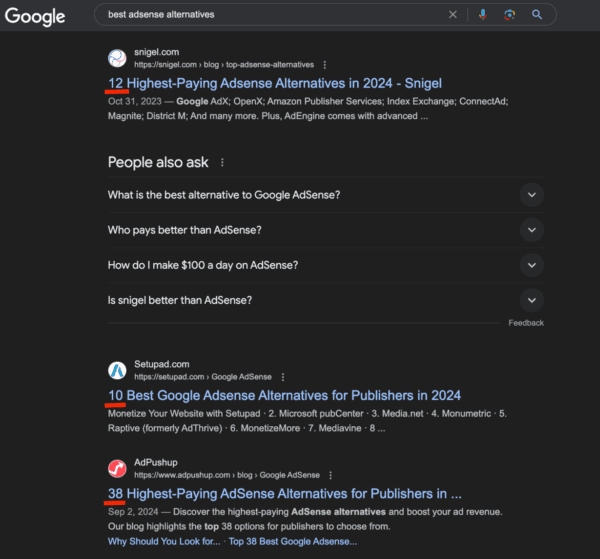600x559 pixels.
Task: Open '10 Best Google Adsense Alternatives' link
Action: 284,396
